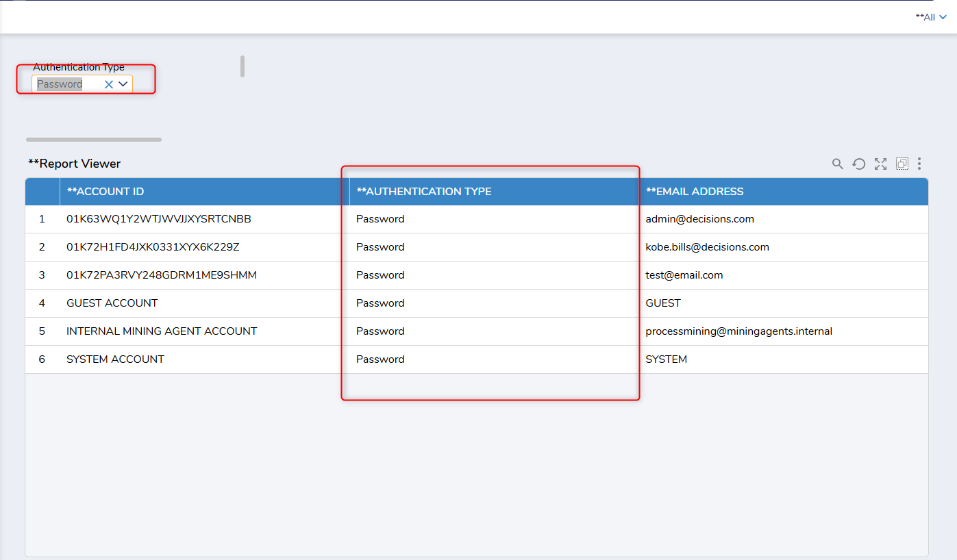Open the **All dropdown at top right
Image resolution: width=957 pixels, height=560 pixels.
(x=930, y=17)
